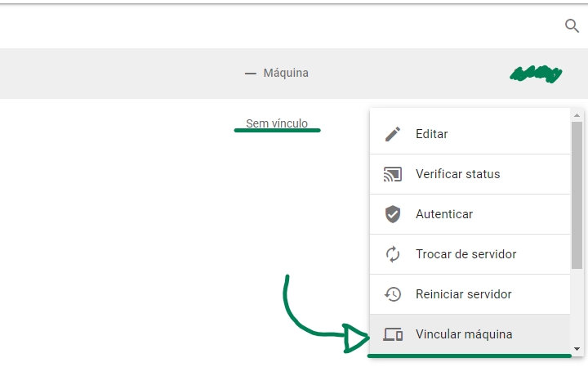This screenshot has height=376, width=588.
Task: Click the devices icon for Vincular máquina
Action: (393, 334)
